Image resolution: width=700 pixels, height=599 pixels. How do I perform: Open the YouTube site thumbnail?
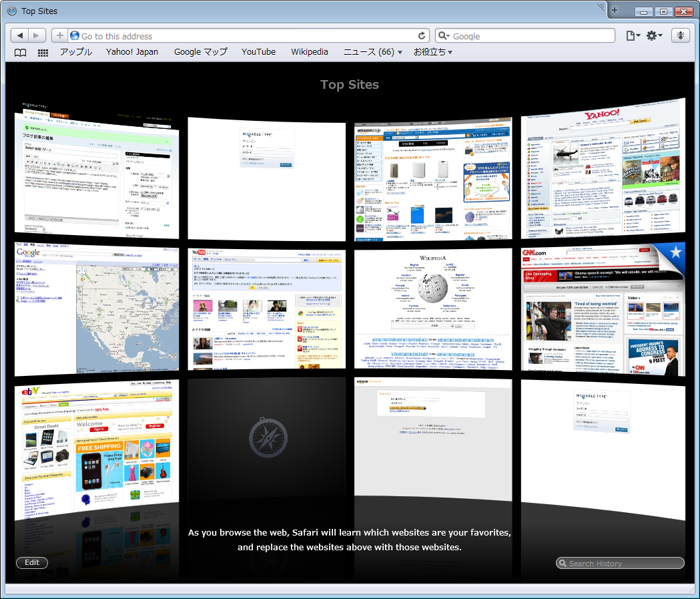pyautogui.click(x=266, y=309)
